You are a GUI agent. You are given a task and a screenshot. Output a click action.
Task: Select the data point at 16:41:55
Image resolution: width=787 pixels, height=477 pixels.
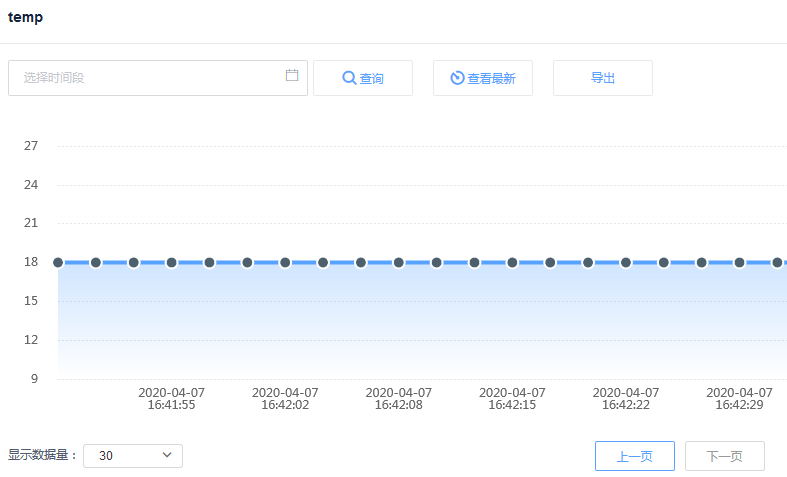171,263
